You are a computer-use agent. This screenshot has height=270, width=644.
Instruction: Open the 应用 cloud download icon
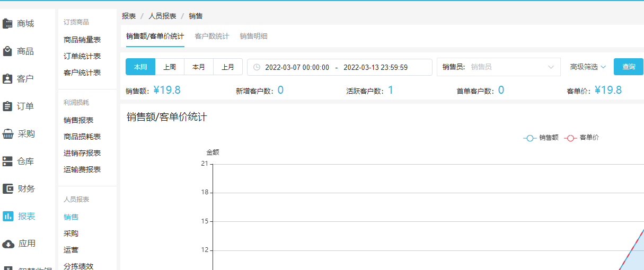pos(7,244)
